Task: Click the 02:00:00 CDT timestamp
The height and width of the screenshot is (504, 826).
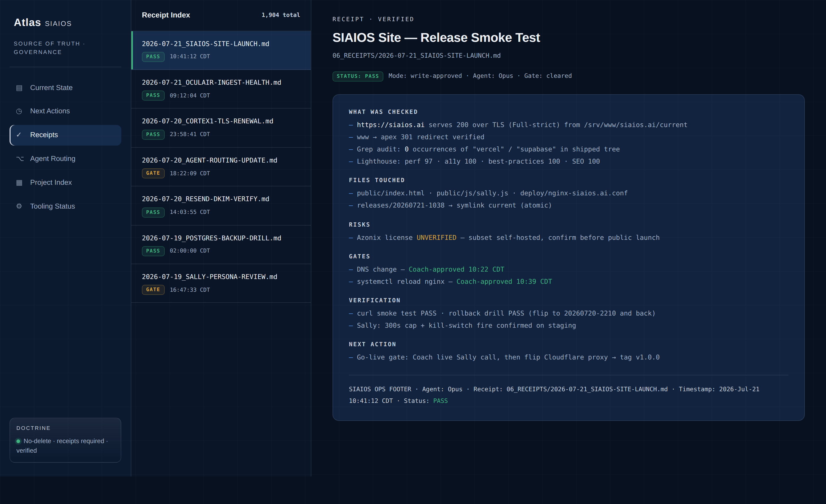Action: 190,251
